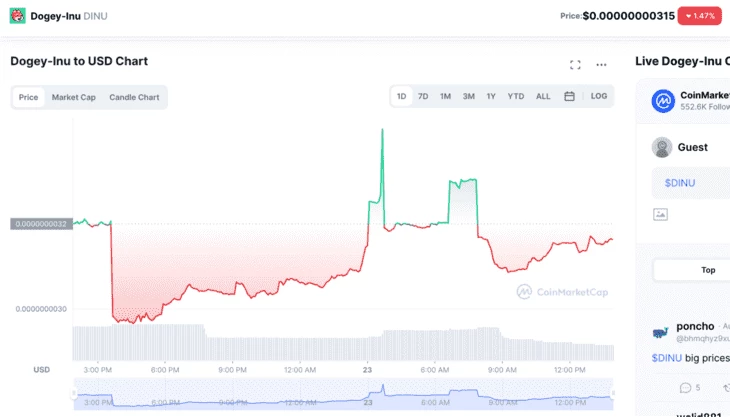730x417 pixels.
Task: Toggle the LOG scale button
Action: pos(599,96)
